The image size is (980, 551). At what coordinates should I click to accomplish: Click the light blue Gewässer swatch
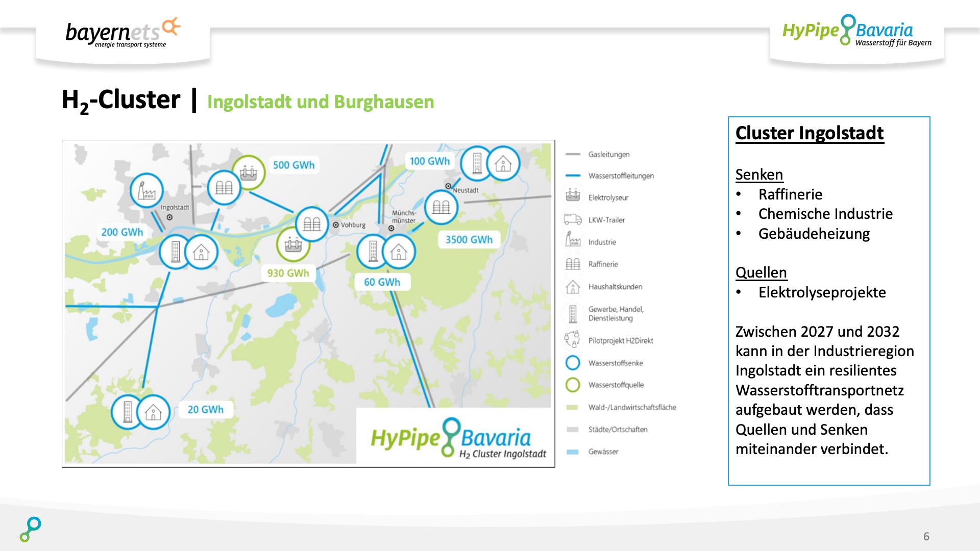tap(573, 452)
